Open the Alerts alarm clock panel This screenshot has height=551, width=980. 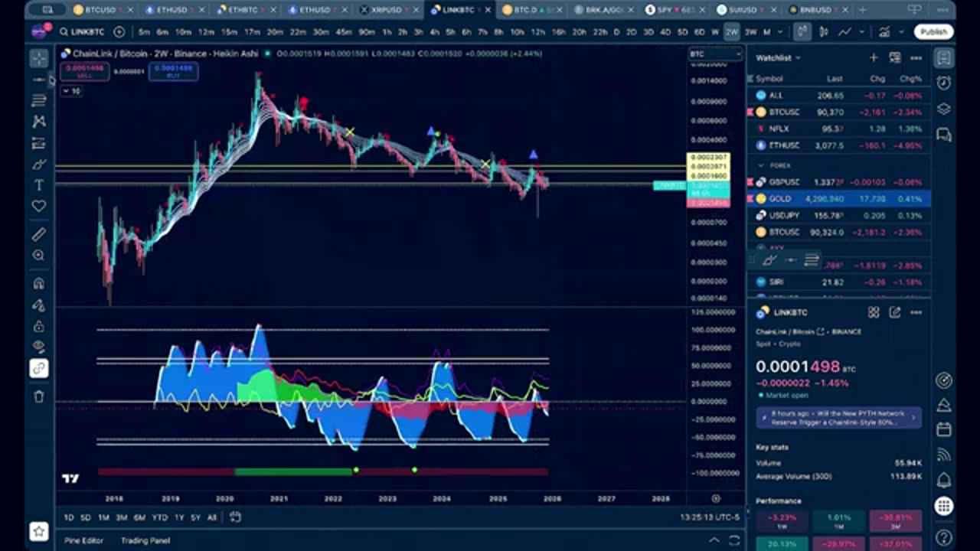click(x=944, y=83)
